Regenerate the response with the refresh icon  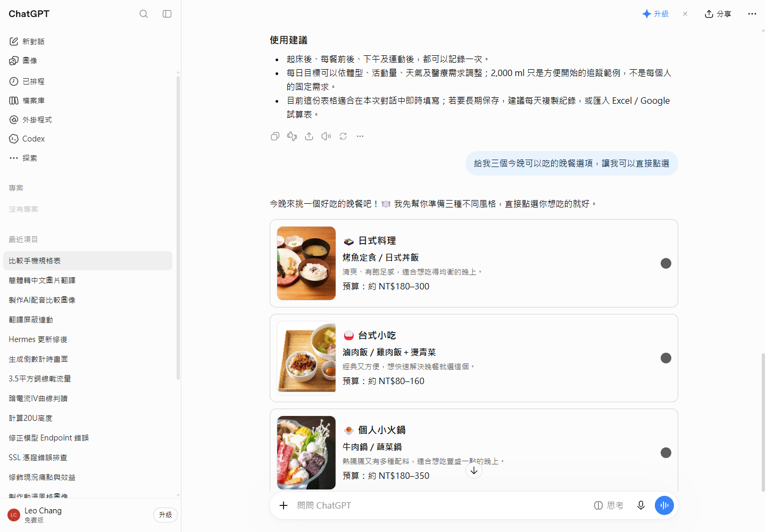343,136
